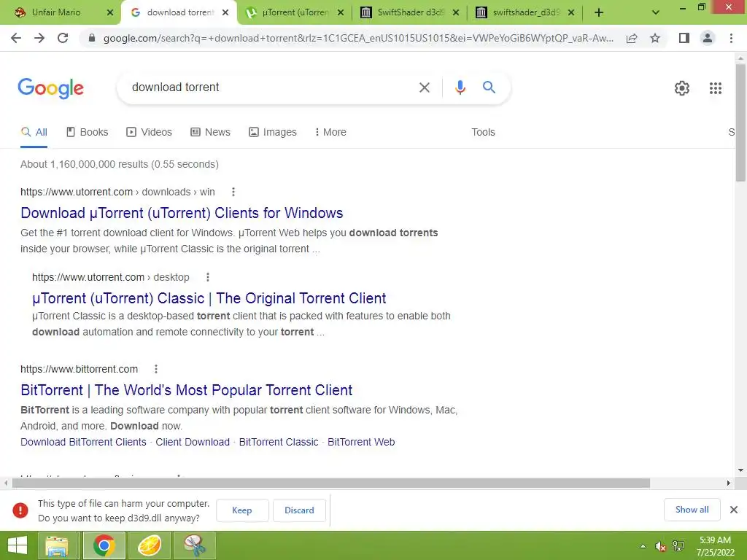Open options for utorrent.com desktop result
This screenshot has height=560, width=747.
(x=208, y=277)
